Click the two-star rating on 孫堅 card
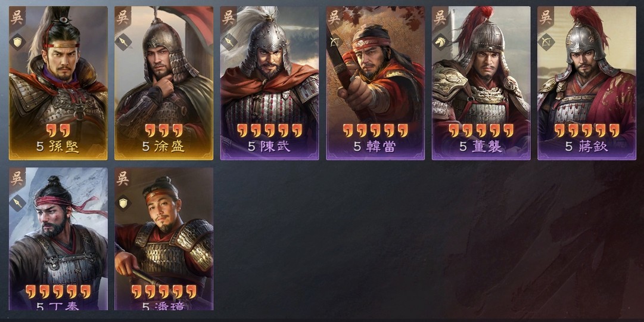644x322 pixels. [x=58, y=131]
